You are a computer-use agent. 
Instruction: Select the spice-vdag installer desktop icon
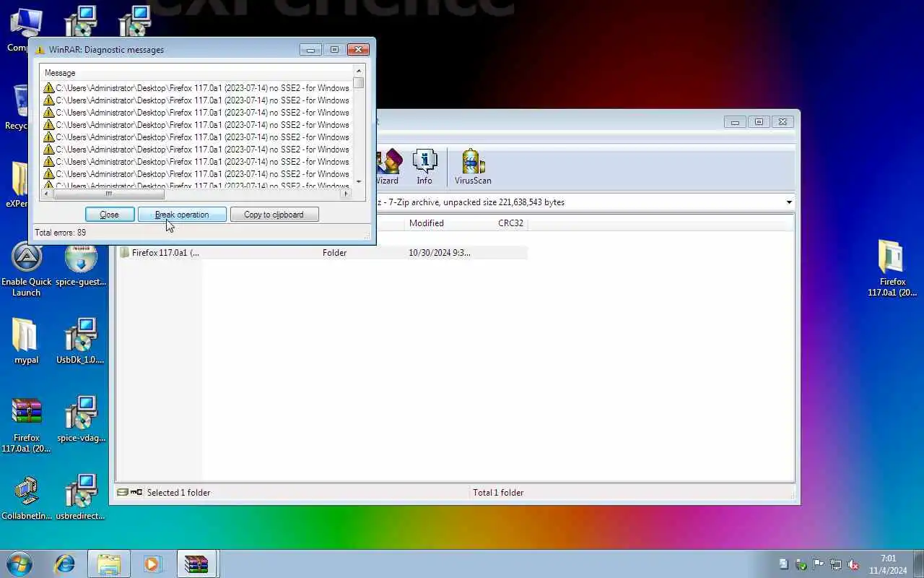pyautogui.click(x=81, y=419)
